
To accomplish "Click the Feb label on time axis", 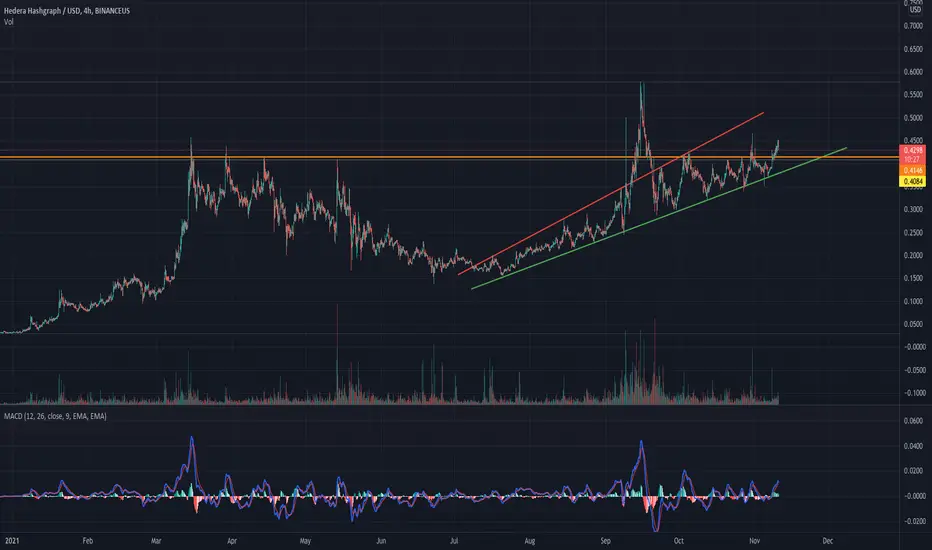I will pyautogui.click(x=87, y=541).
